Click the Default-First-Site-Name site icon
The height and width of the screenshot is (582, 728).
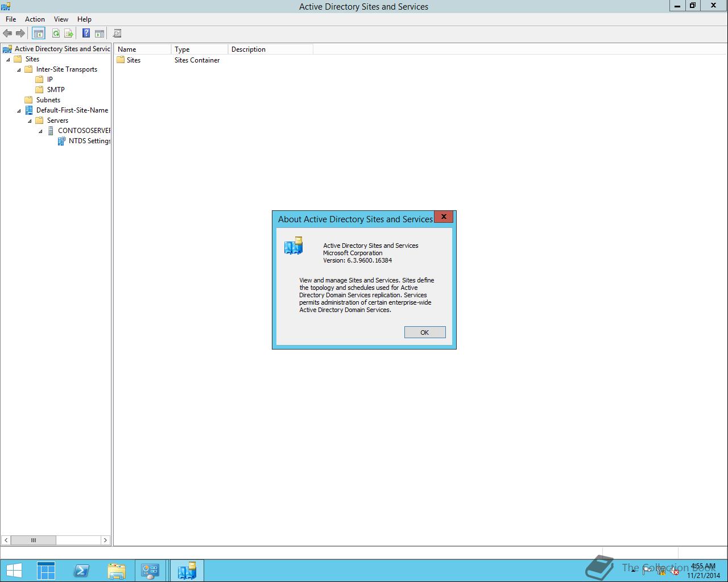click(29, 110)
